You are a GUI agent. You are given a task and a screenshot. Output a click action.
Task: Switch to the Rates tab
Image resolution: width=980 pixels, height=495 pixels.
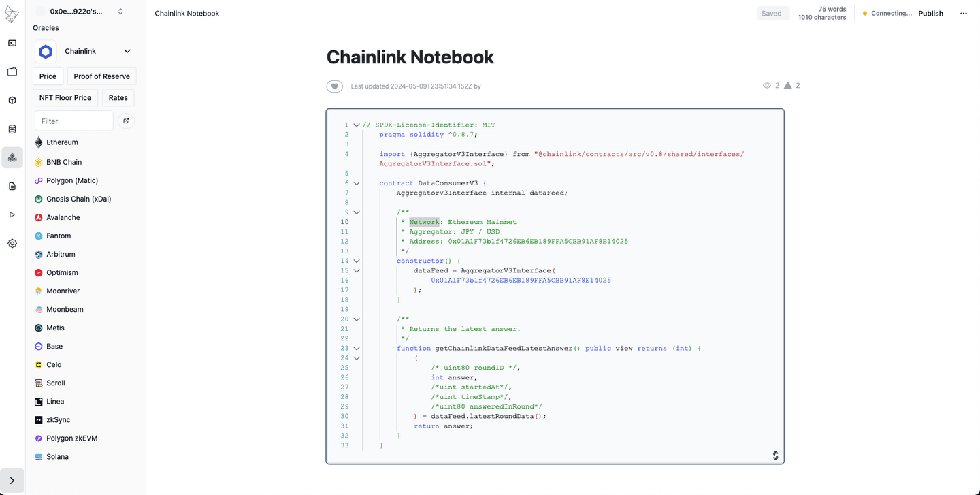pos(118,98)
